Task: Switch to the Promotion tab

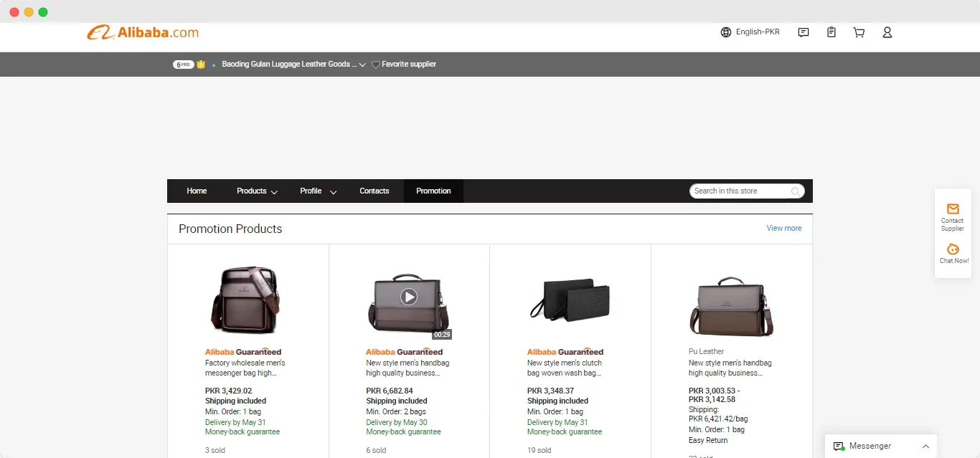Action: 433,191
